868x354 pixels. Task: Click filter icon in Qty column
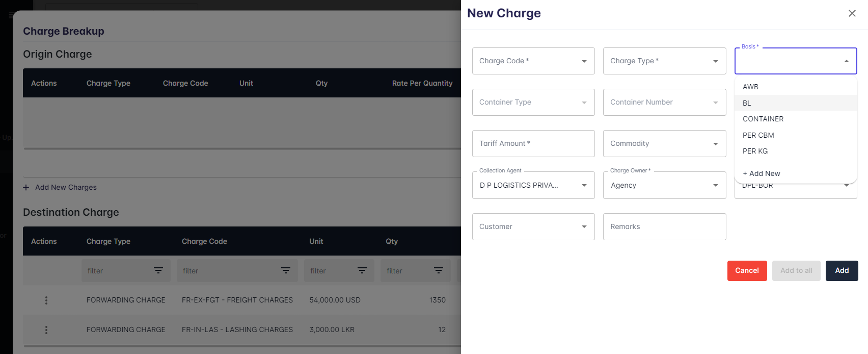coord(439,270)
